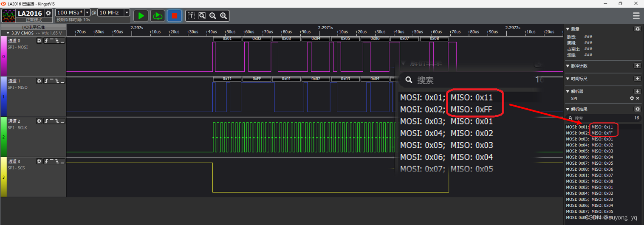The width and height of the screenshot is (644, 225).
Task: Set falling edge trigger on channel 3
Action: [57, 161]
